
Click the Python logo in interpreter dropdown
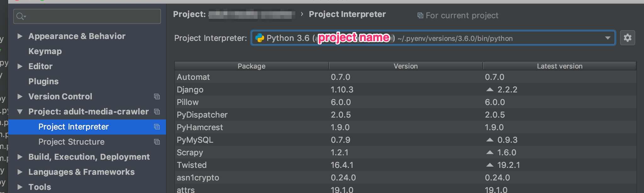click(x=260, y=38)
